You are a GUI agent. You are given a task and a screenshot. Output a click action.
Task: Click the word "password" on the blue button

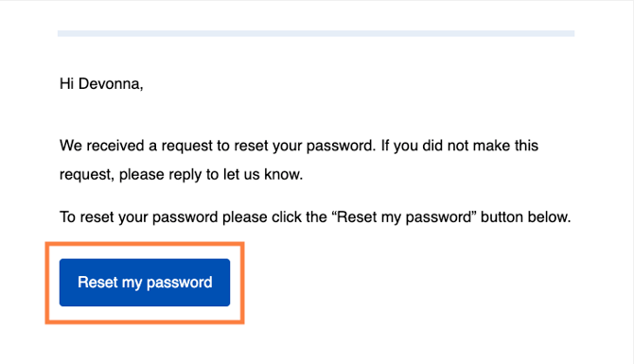click(179, 283)
